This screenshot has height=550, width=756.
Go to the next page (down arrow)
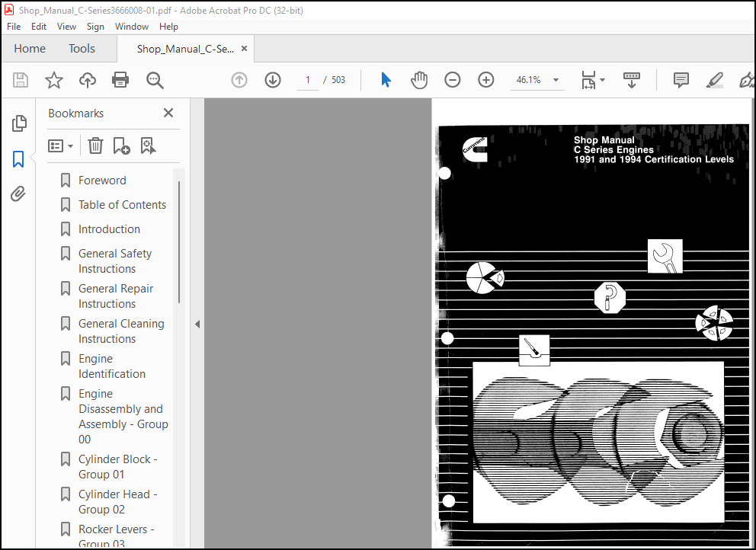point(273,79)
